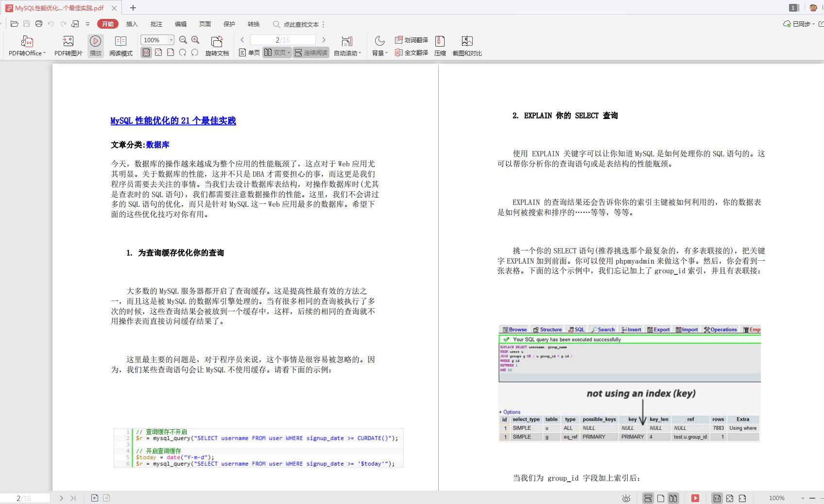Viewport: 824px width, 504px height.
Task: Enable 自动滚动 auto-scroll
Action: pos(346,45)
